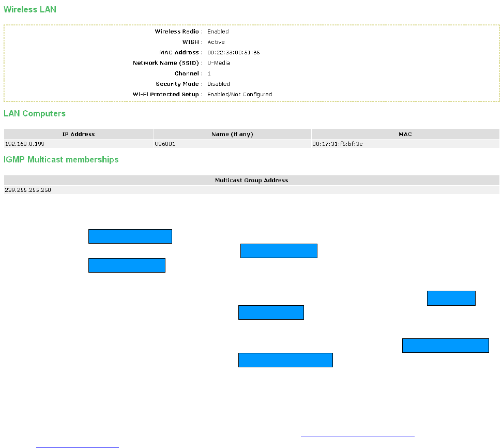Screen dimensions: 502x448
Task: Select the computer name U96001
Action: [165, 144]
